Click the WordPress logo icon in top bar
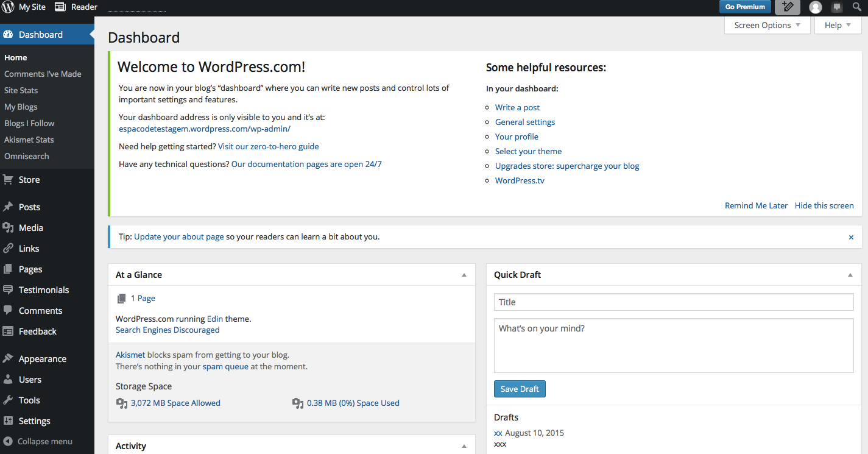This screenshot has height=454, width=868. click(8, 7)
